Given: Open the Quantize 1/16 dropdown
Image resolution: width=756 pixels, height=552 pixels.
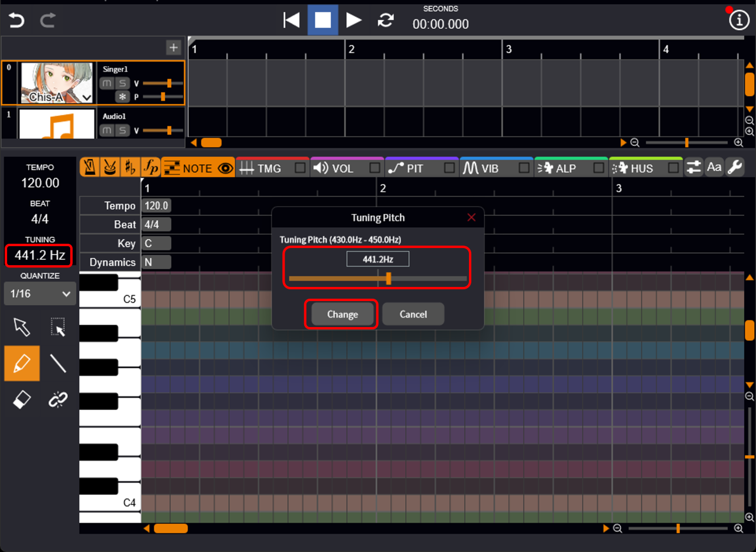Looking at the screenshot, I should pos(40,293).
